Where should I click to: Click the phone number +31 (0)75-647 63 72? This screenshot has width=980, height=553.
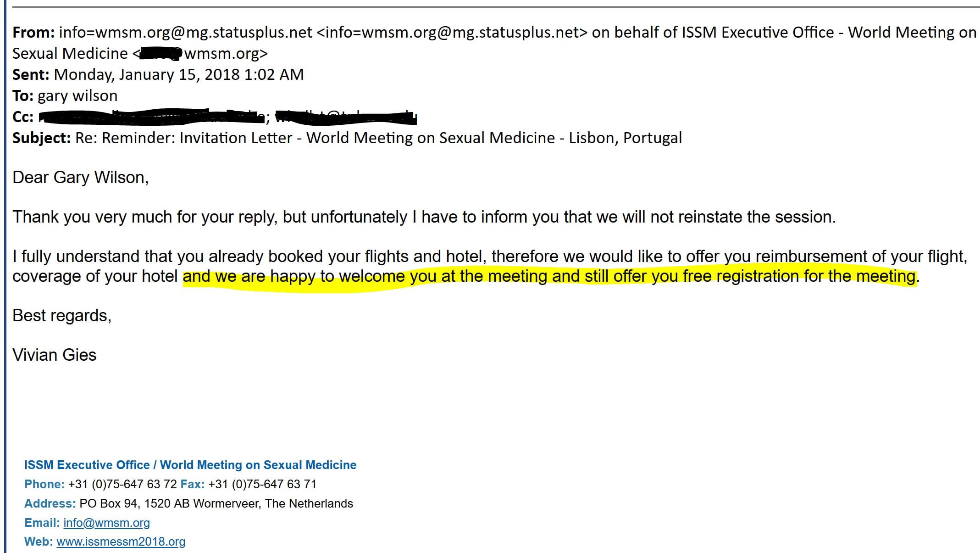coord(122,484)
